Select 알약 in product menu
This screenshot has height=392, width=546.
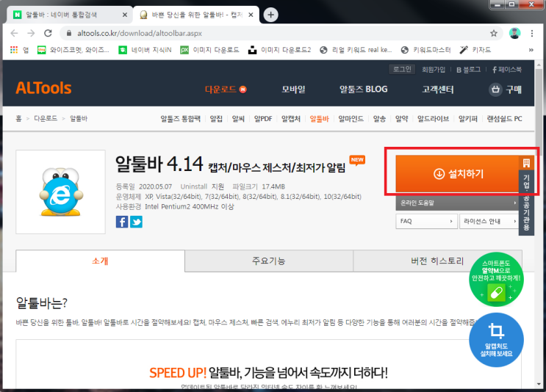[401, 119]
